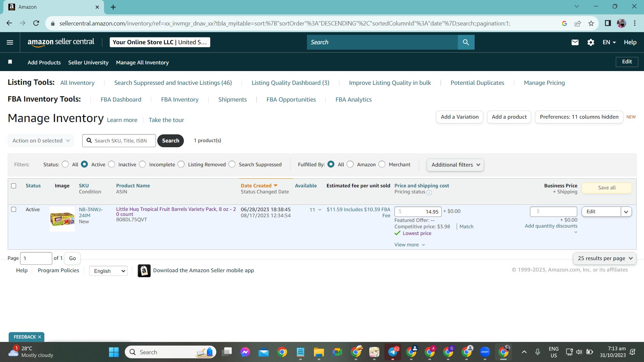This screenshot has width=644, height=362.
Task: Open the settings gear icon
Action: (591, 42)
